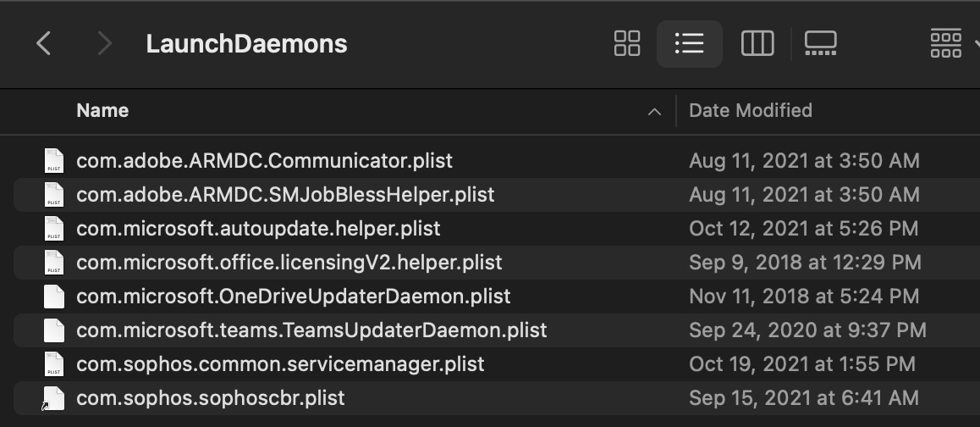This screenshot has width=980, height=427.
Task: Click the forward navigation arrow
Action: [x=104, y=43]
